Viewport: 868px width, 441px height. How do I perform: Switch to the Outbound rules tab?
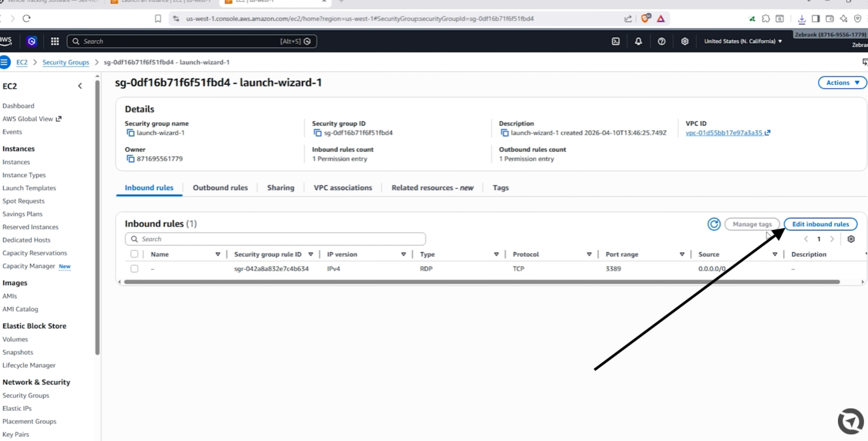220,188
